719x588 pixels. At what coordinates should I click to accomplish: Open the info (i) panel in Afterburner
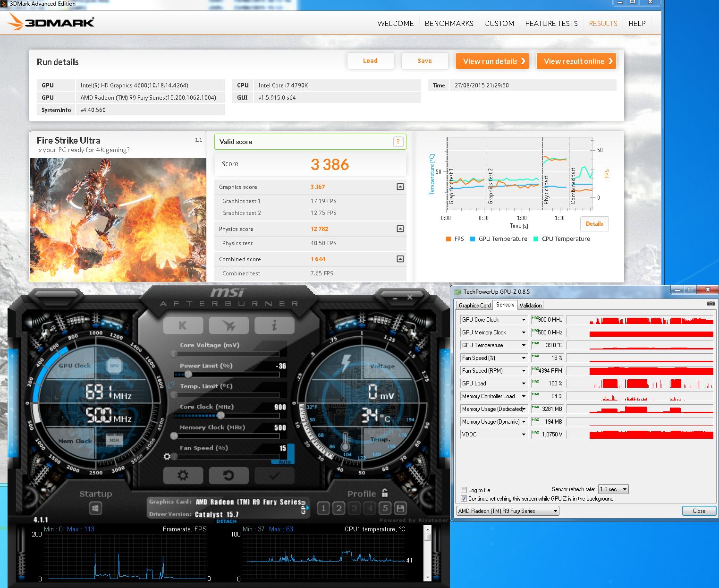coord(274,325)
